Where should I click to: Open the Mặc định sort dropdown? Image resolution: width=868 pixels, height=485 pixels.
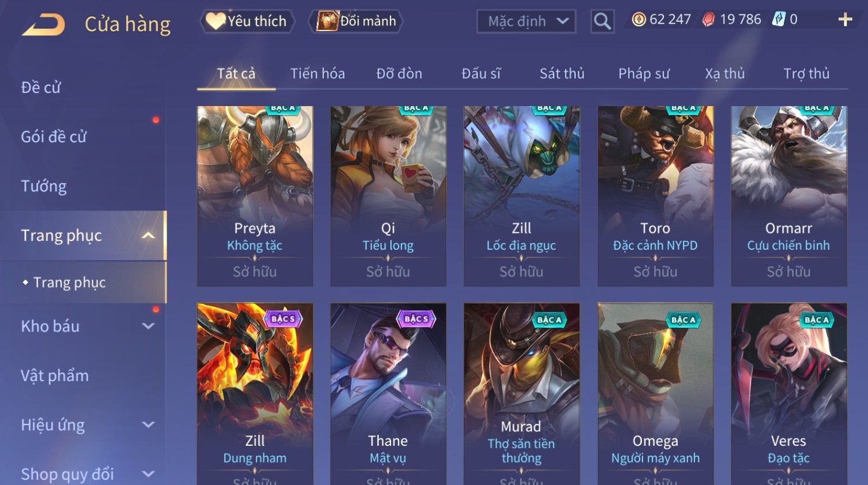tap(527, 21)
